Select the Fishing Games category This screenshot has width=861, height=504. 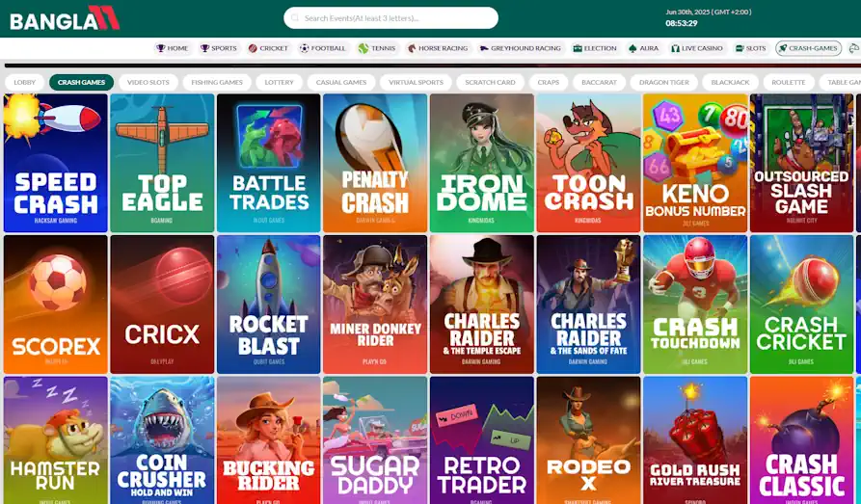[x=217, y=82]
